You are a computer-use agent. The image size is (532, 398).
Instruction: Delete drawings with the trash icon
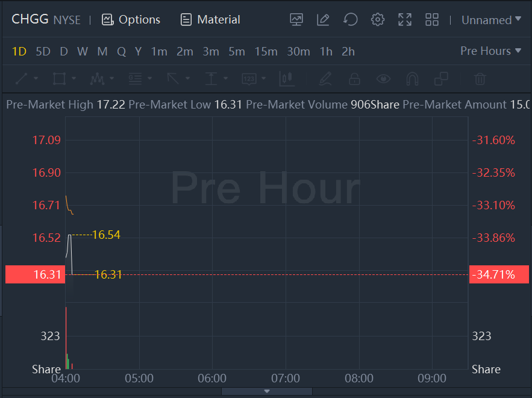[x=480, y=78]
